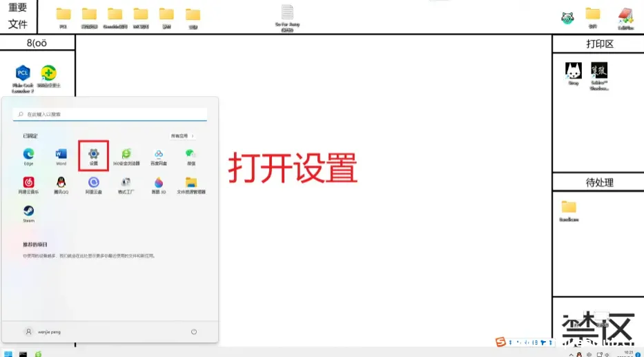Select the Sekiro Shadows shortcut
The height and width of the screenshot is (357, 644).
pos(599,77)
